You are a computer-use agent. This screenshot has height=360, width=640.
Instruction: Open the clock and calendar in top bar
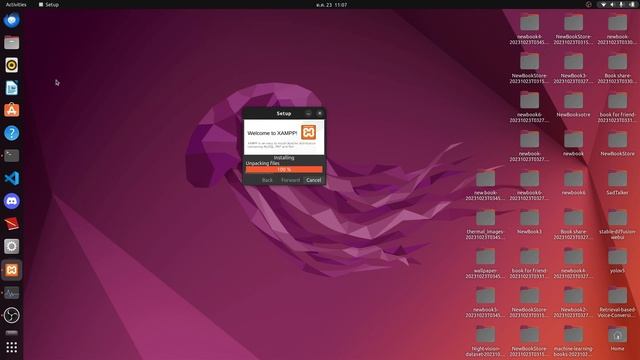coord(331,5)
